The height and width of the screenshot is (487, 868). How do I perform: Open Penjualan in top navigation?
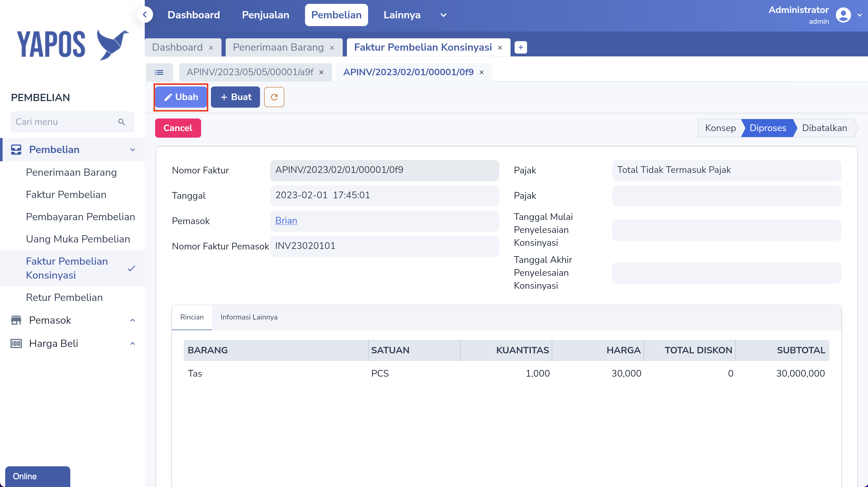point(265,15)
